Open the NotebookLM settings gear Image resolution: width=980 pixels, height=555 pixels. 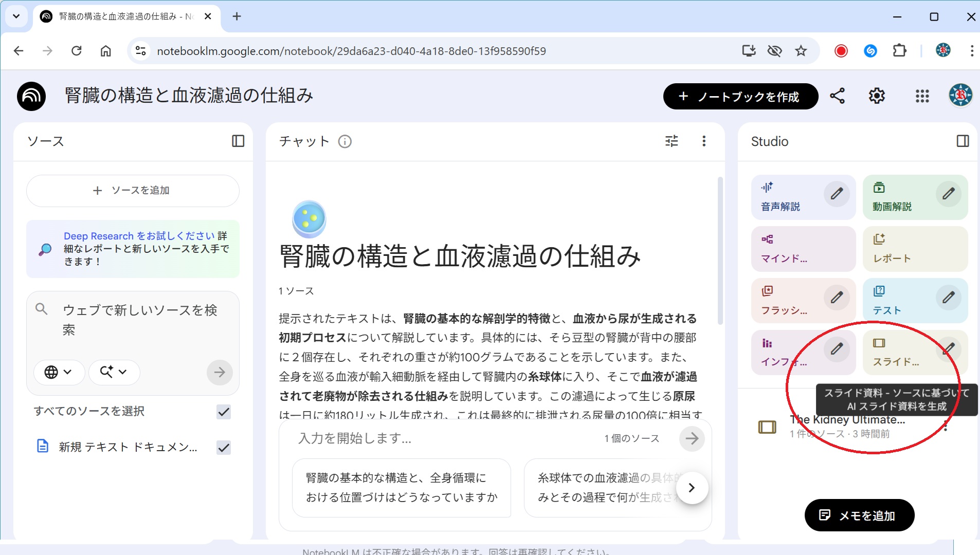pos(877,96)
